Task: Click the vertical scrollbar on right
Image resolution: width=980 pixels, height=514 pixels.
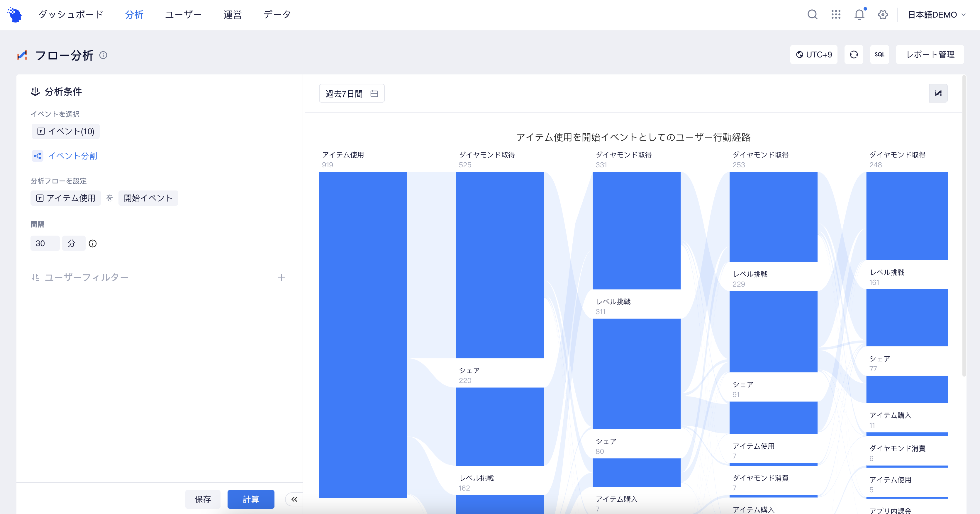Action: (x=964, y=226)
